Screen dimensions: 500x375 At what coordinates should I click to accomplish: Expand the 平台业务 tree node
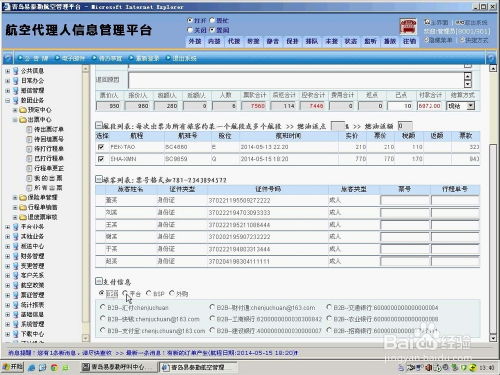(8, 227)
